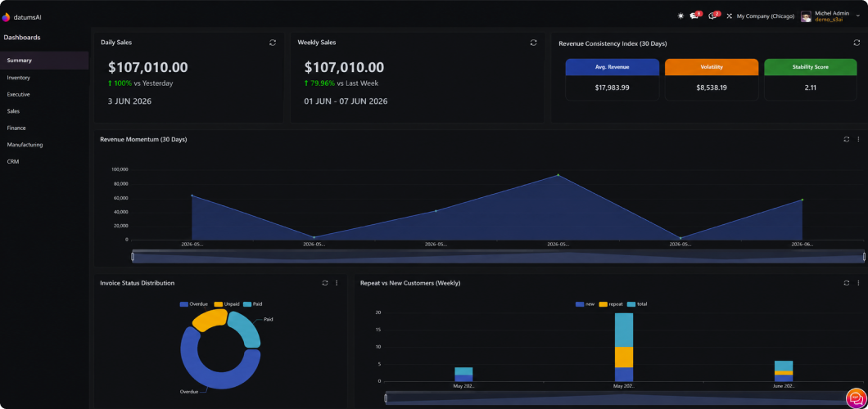The image size is (868, 409).
Task: Toggle the Paid legend item
Action: pyautogui.click(x=253, y=304)
